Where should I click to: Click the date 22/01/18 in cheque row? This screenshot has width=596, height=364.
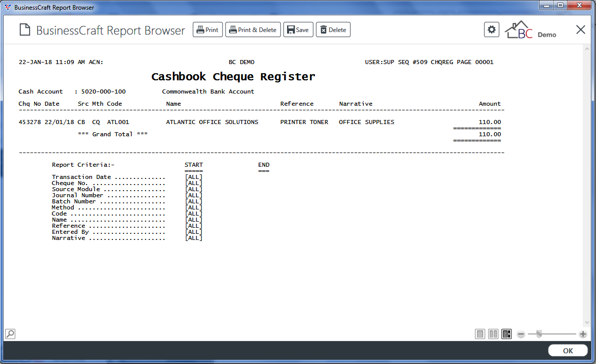60,122
